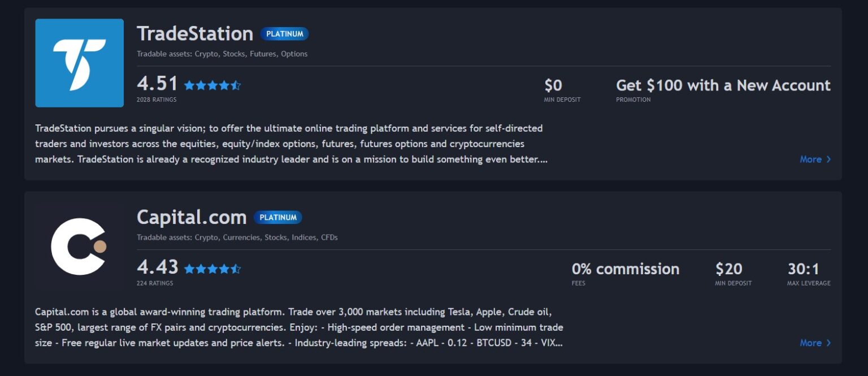The width and height of the screenshot is (868, 376).
Task: Open the TradeStation logo thumbnail
Action: point(79,63)
